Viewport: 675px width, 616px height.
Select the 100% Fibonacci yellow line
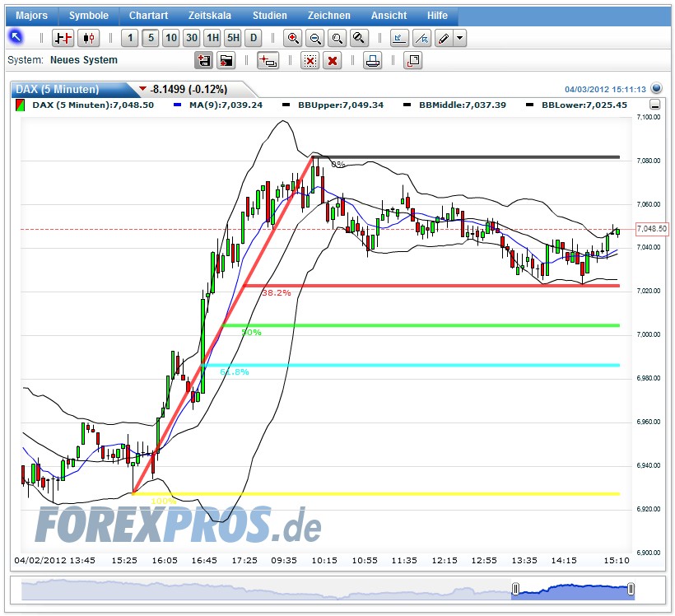click(x=376, y=493)
